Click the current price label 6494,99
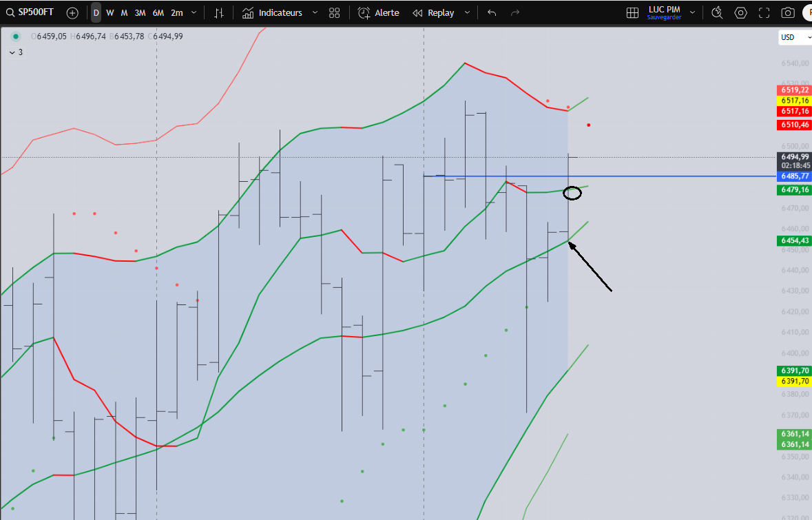The image size is (812, 520). pos(795,156)
